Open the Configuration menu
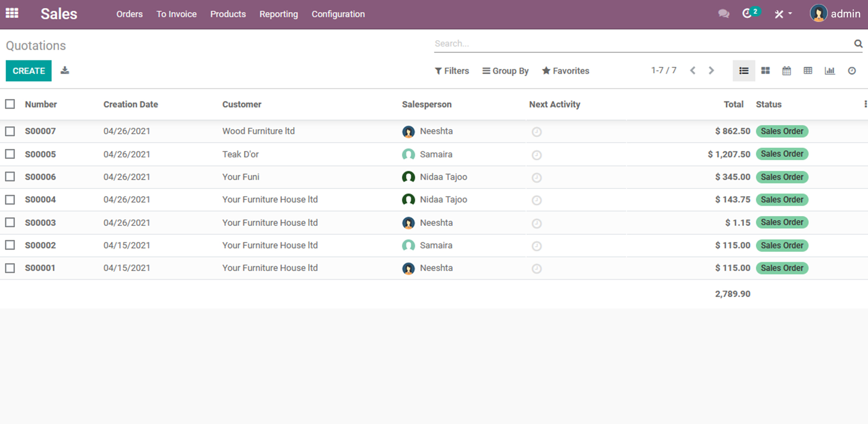This screenshot has height=424, width=868. [338, 14]
